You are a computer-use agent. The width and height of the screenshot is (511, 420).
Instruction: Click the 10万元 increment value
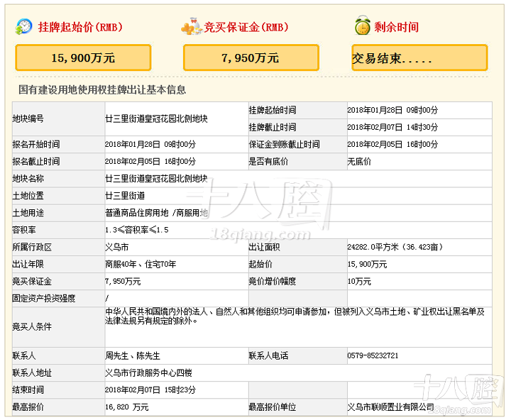pos(359,282)
